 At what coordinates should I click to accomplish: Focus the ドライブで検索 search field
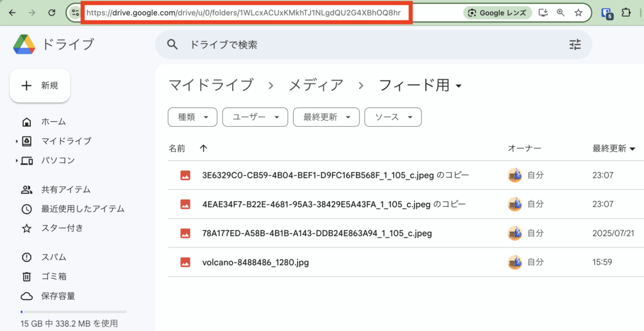(x=374, y=45)
